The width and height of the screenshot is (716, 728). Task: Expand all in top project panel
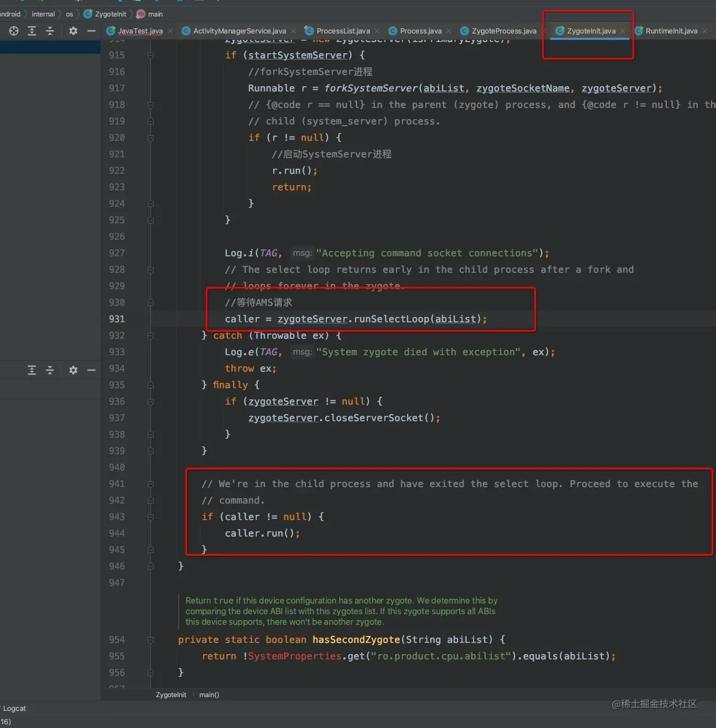click(32, 31)
